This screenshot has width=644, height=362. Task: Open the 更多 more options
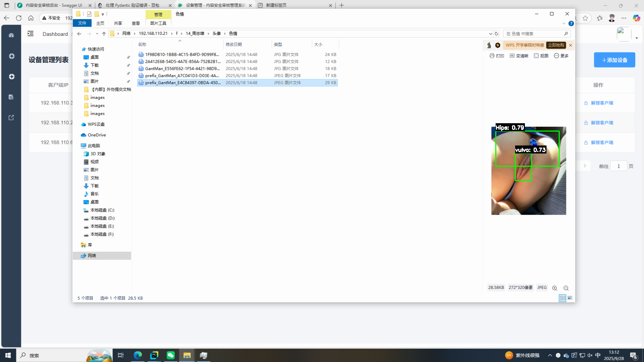[561, 56]
